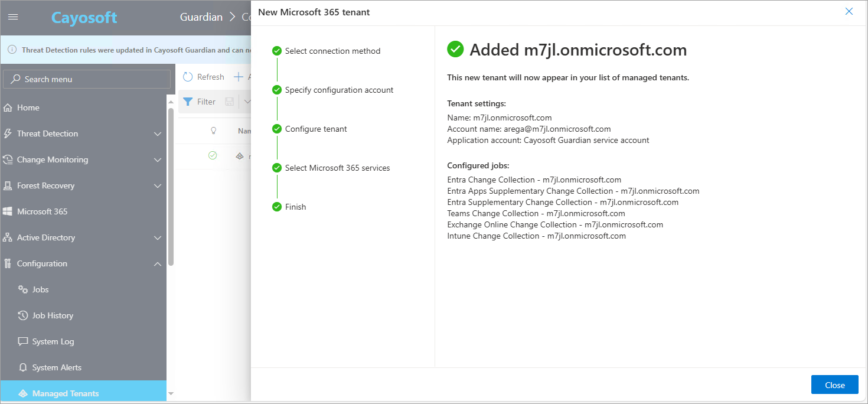Expand the Change Monitoring menu chevron
The image size is (868, 404).
point(158,160)
